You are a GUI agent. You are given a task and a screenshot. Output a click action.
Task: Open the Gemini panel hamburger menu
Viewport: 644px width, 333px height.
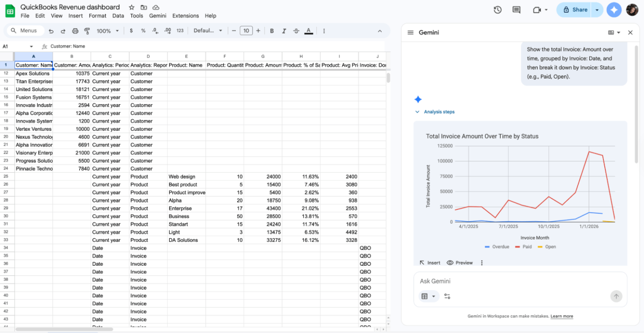coord(410,33)
